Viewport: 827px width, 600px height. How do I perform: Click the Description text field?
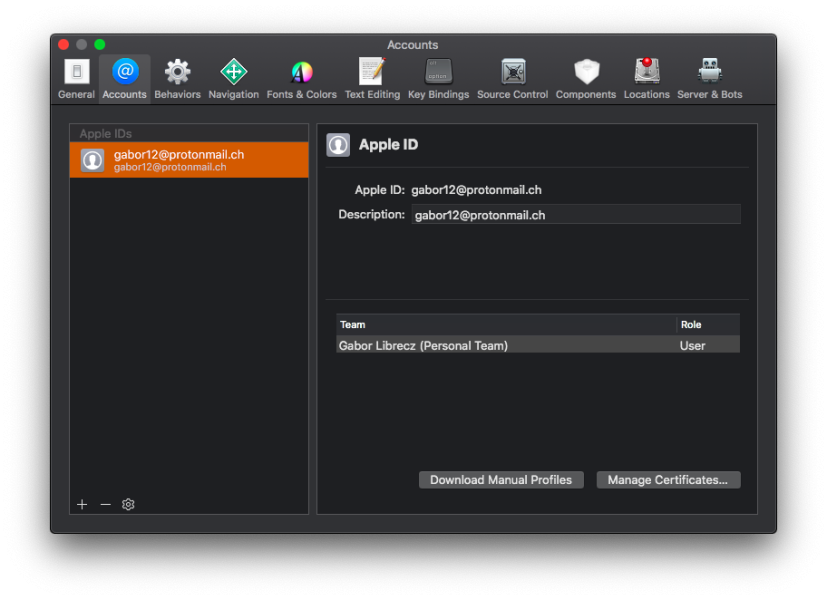point(576,215)
